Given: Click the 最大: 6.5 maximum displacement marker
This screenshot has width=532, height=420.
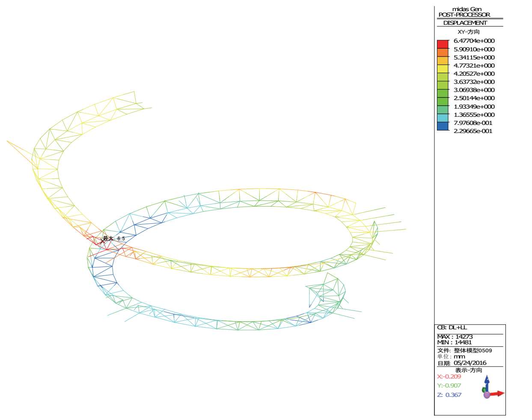Looking at the screenshot, I should click(113, 239).
